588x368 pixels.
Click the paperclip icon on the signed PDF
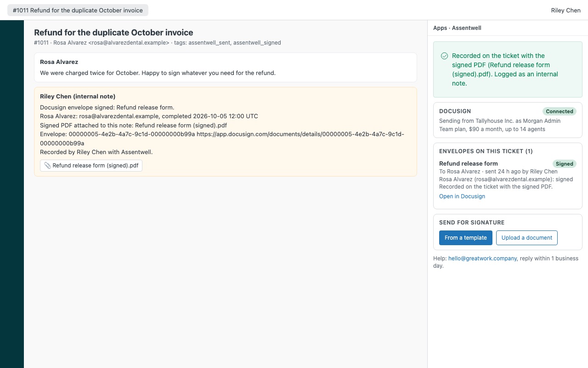point(47,166)
